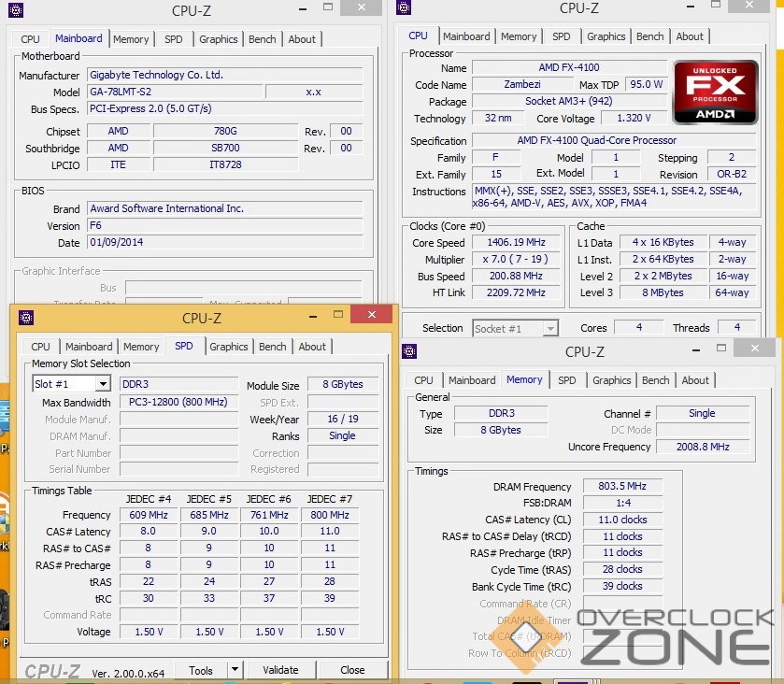Click the CPU-Z app icon in the CPU window title bar
Image resolution: width=784 pixels, height=684 pixels.
click(x=404, y=7)
